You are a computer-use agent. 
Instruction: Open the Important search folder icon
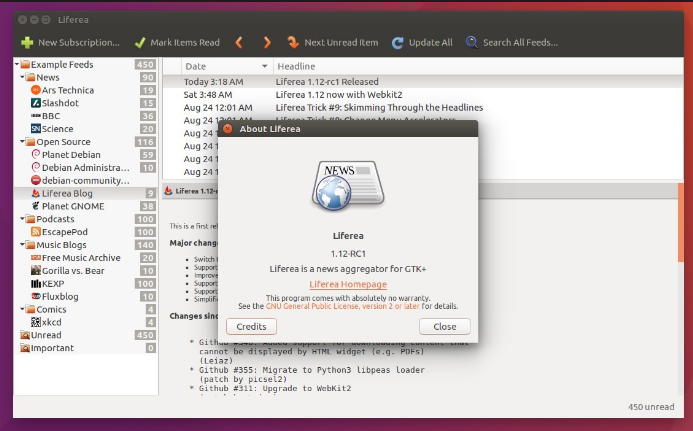25,348
